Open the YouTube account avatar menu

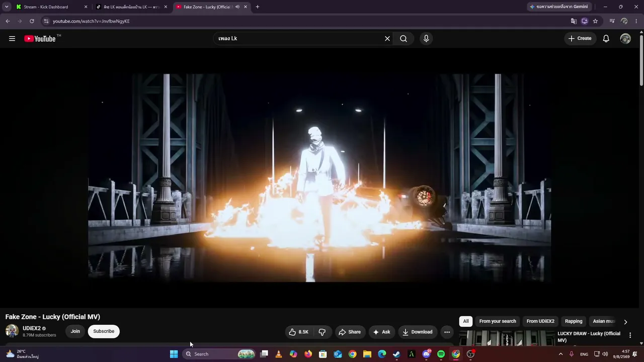point(625,39)
